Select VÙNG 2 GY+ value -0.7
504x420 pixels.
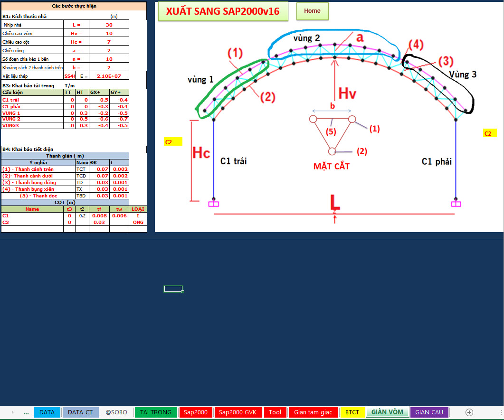coord(119,119)
